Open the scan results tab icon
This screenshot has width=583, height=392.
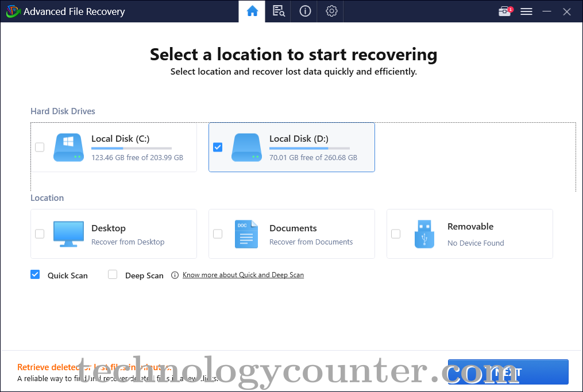278,11
